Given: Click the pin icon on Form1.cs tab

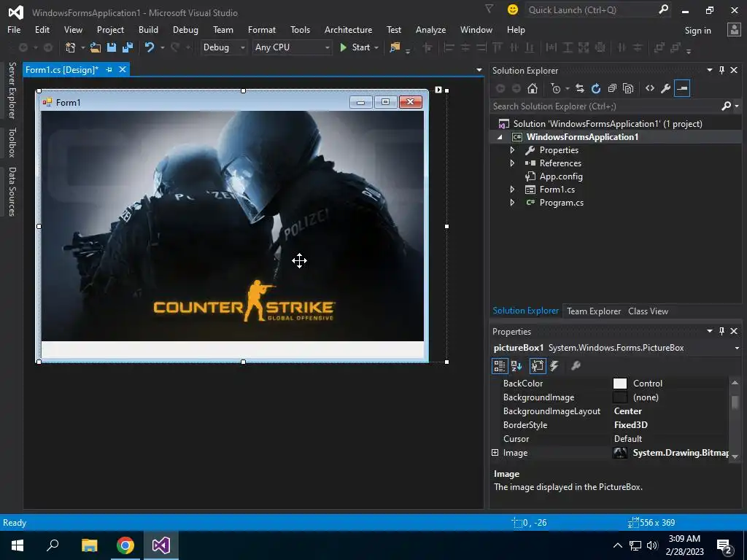Looking at the screenshot, I should coord(109,69).
